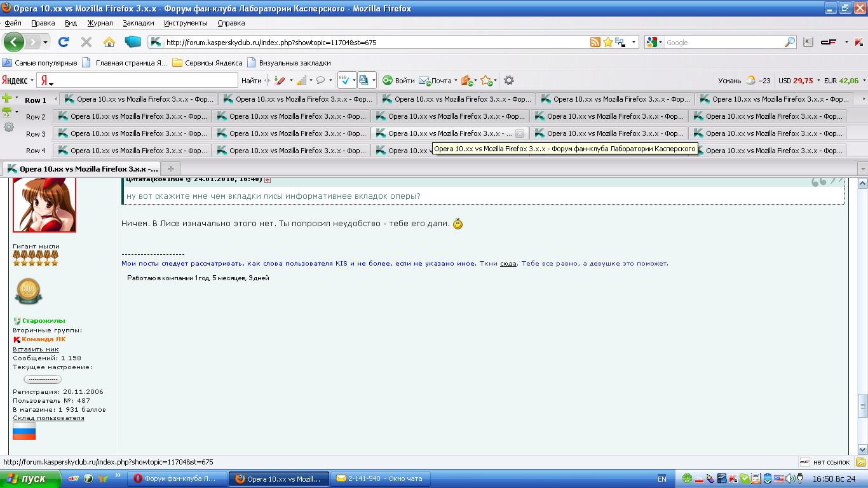Open the Инструменты menu
This screenshot has width=868, height=488.
tap(186, 23)
